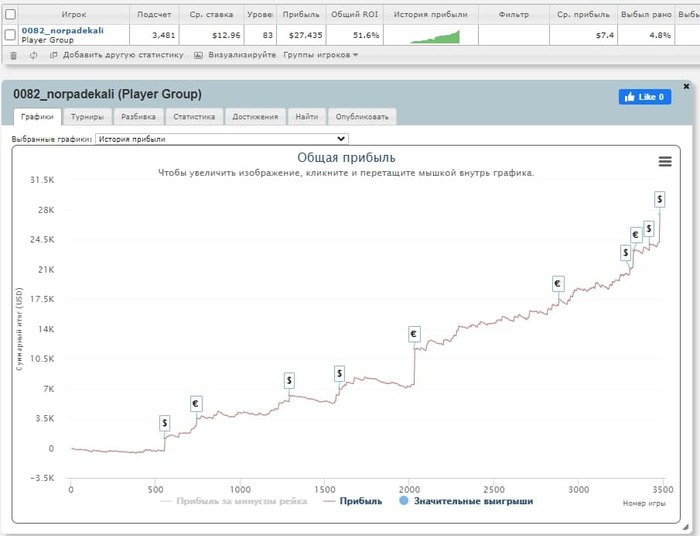Click the resize grip at the chart's bottom-right corner
This screenshot has height=536, width=700.
[x=685, y=527]
